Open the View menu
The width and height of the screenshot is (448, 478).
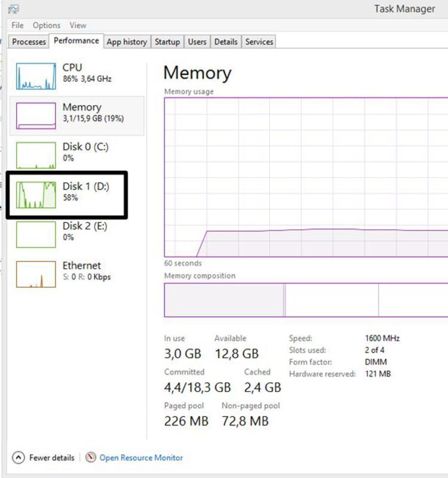[x=78, y=25]
